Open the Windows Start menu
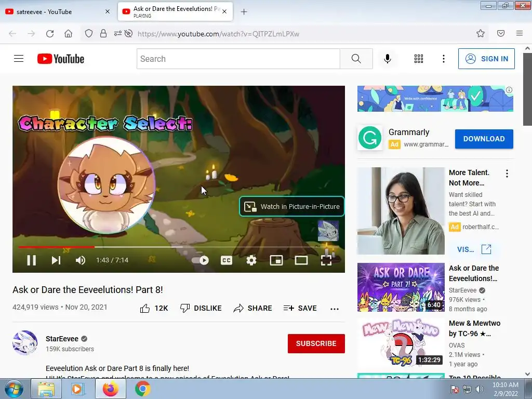 click(14, 389)
